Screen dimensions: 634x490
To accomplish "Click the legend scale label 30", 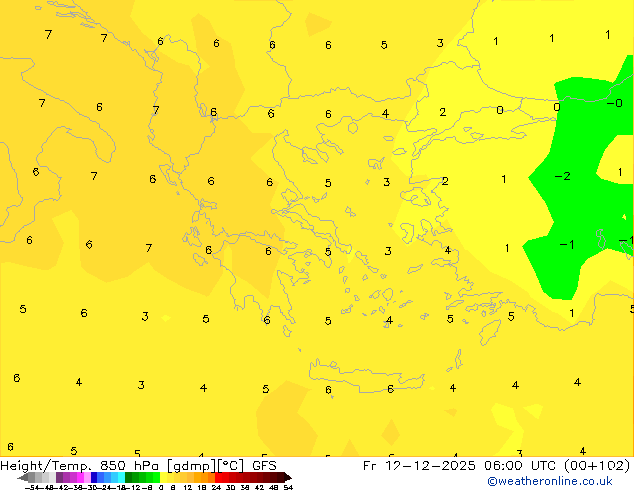I will click(230, 487).
